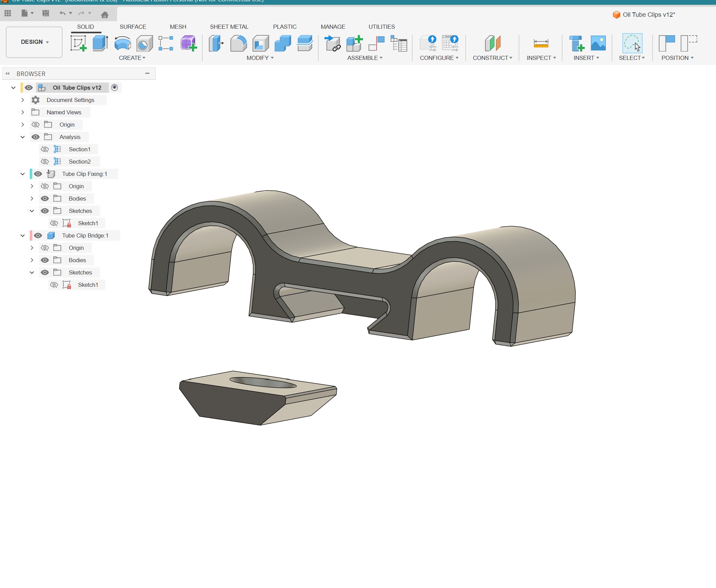Expand the Document Settings node
Screen dimensions: 716x588
point(23,100)
